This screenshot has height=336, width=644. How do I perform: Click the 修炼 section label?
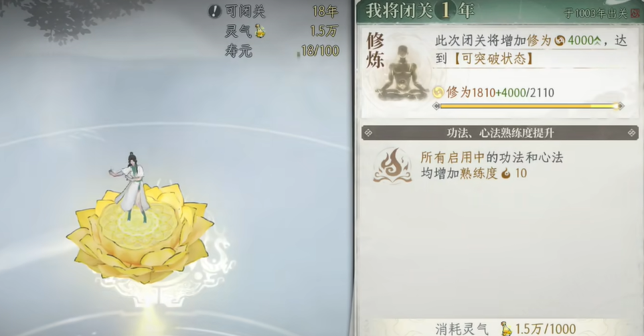(375, 50)
